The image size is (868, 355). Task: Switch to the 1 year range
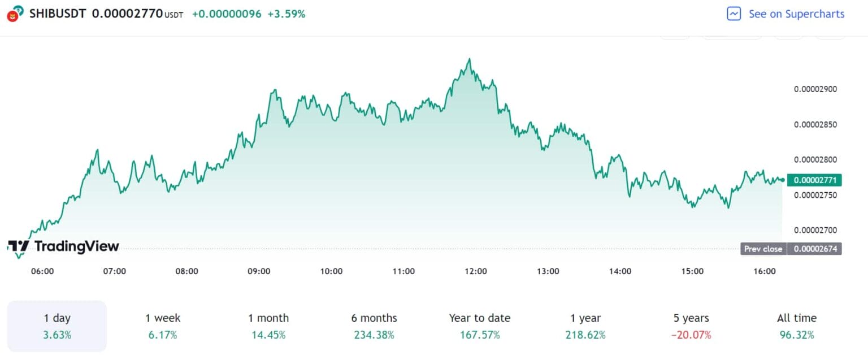click(585, 326)
